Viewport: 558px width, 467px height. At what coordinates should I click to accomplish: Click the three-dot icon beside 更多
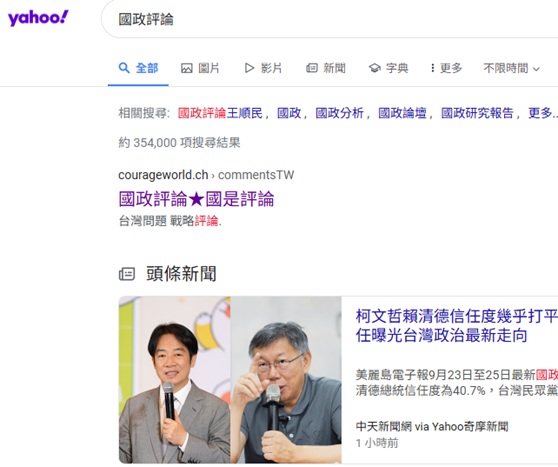click(432, 68)
